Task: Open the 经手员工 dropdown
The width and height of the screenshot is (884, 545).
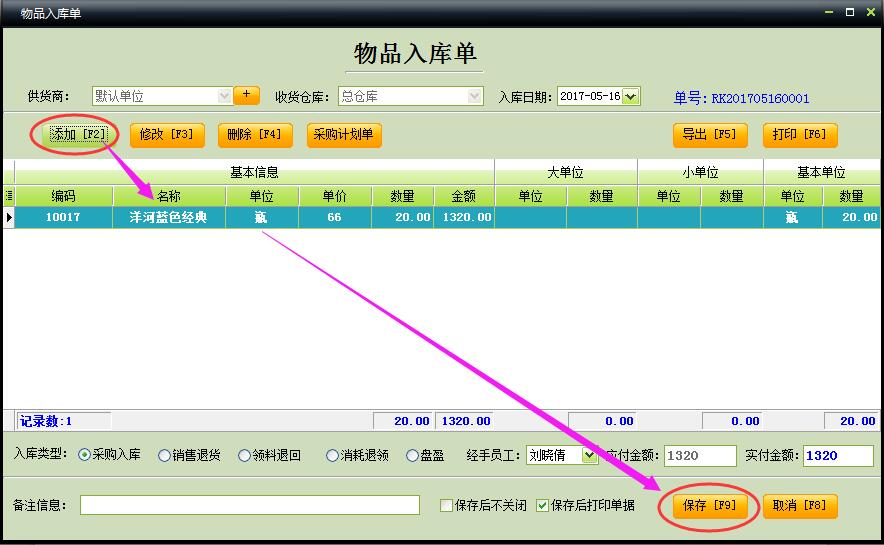Action: click(590, 455)
